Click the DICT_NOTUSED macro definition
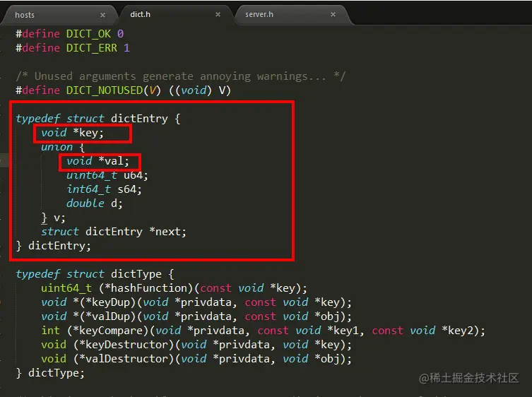 (x=123, y=90)
